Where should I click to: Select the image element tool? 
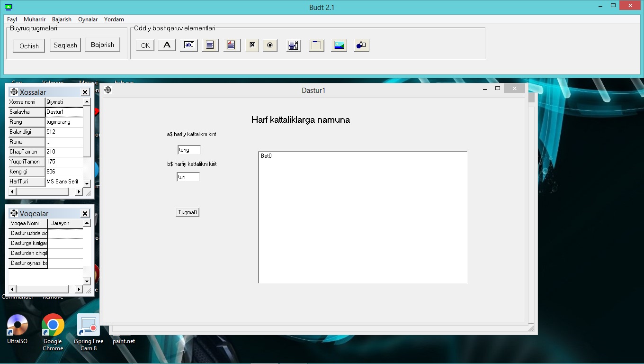coord(339,45)
